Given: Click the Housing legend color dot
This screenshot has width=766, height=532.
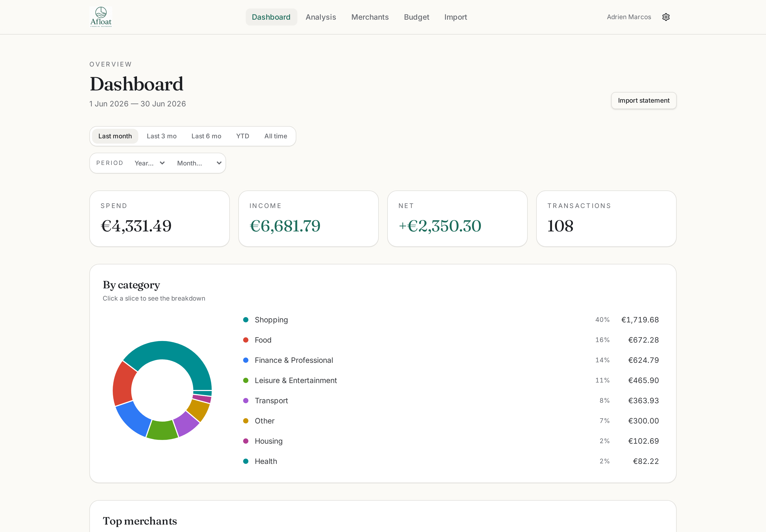Looking at the screenshot, I should [x=246, y=441].
